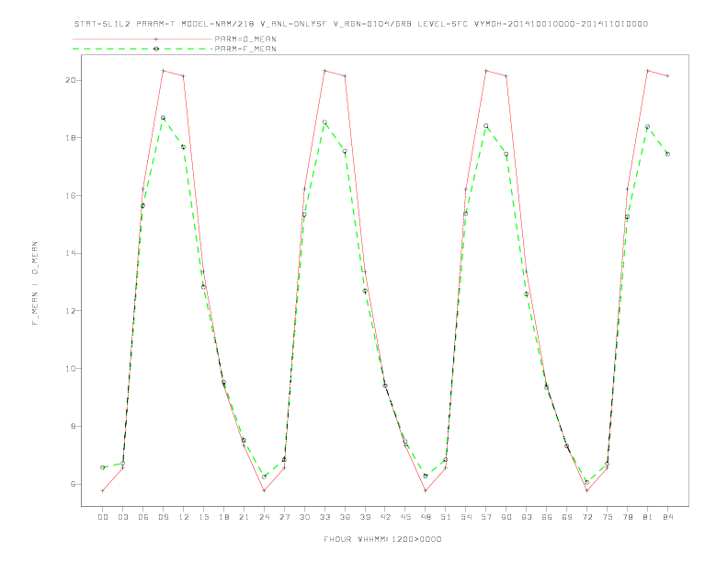Click y-axis tick label 20

tap(71, 80)
